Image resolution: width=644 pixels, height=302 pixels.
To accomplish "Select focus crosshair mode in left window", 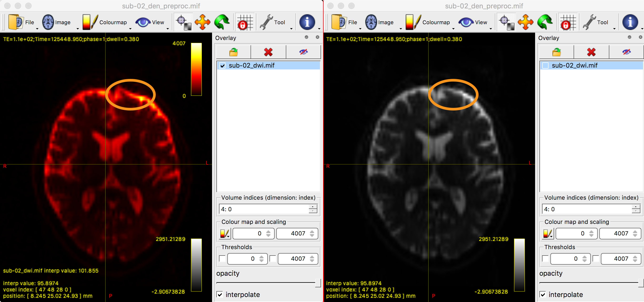I will pos(183,22).
